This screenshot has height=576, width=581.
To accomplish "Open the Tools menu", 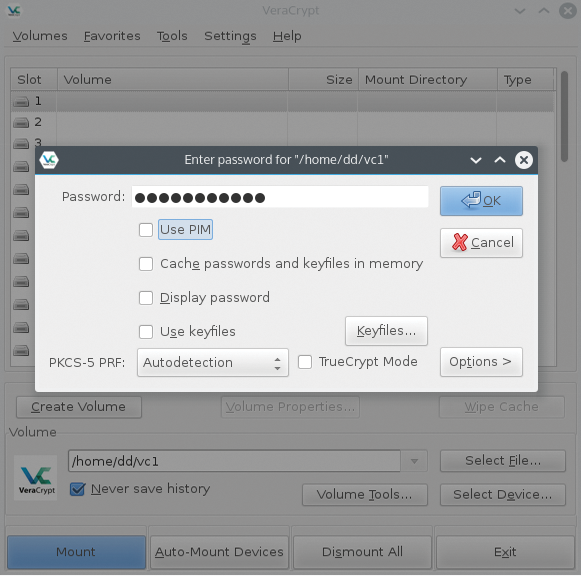I will pos(172,36).
